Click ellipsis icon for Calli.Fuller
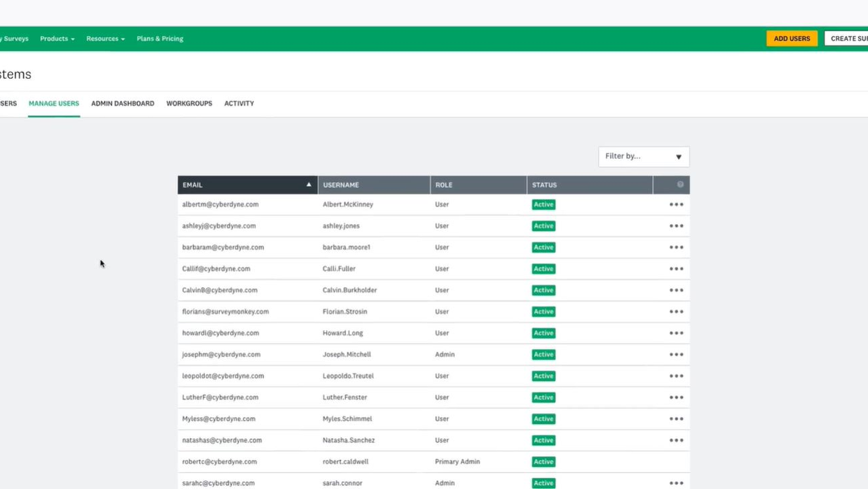This screenshot has height=489, width=868. point(676,269)
